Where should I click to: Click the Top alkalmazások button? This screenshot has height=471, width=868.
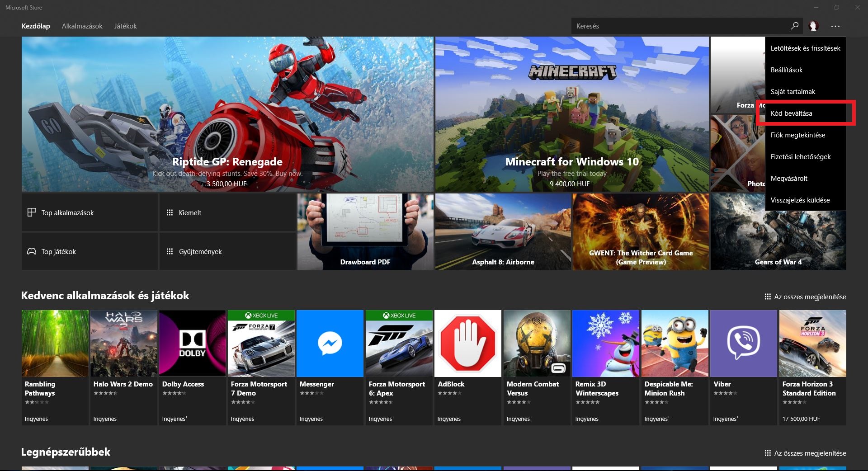[x=90, y=212]
